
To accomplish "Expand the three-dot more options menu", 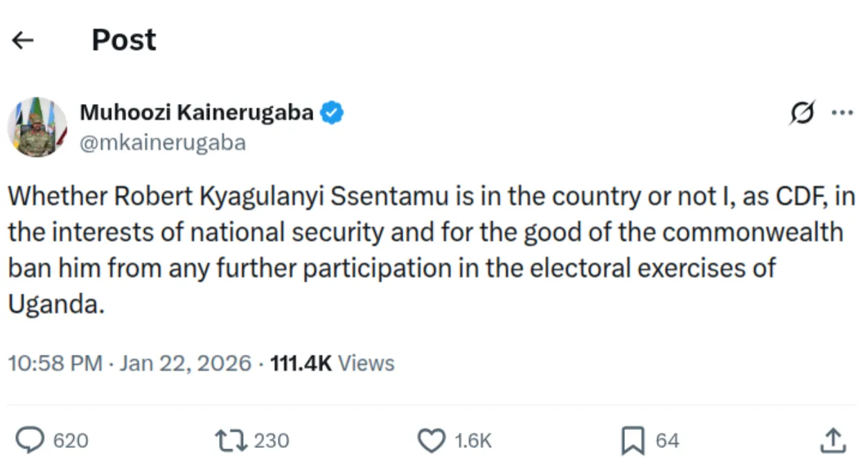I will point(842,113).
